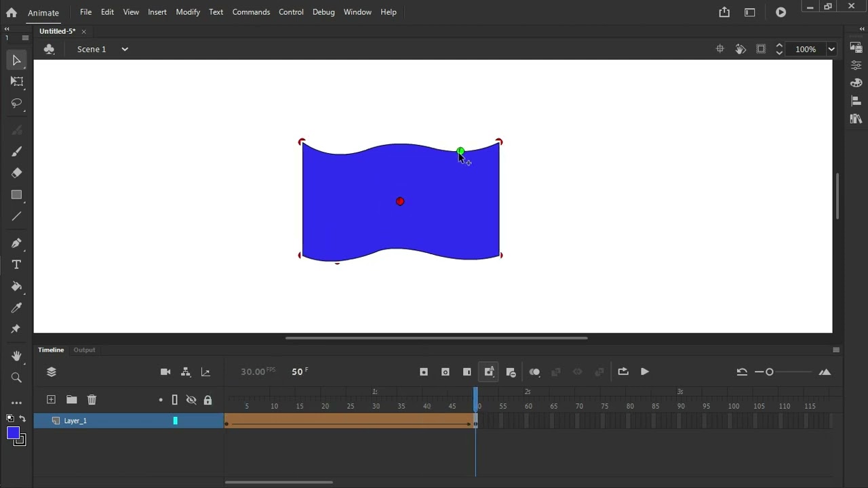Select the Rotation tool in the stage bar

741,49
